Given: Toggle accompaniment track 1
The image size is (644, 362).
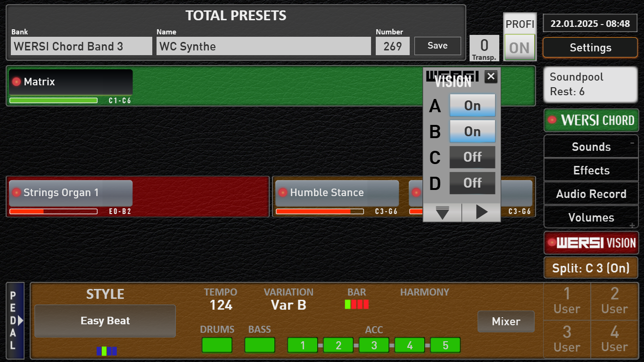Looking at the screenshot, I should pos(303,345).
